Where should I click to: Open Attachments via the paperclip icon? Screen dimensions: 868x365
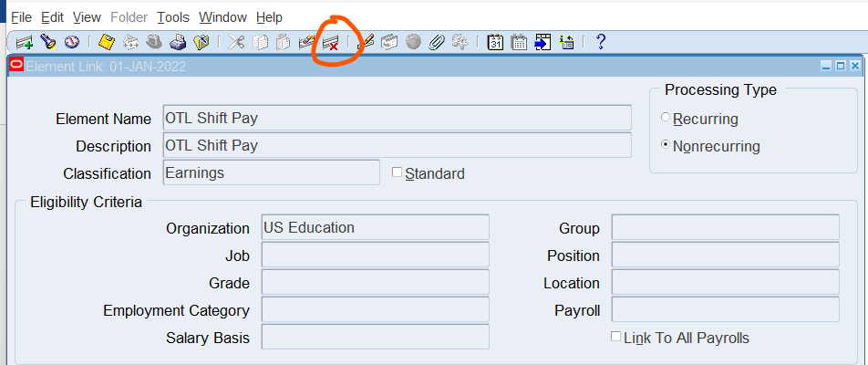[437, 42]
